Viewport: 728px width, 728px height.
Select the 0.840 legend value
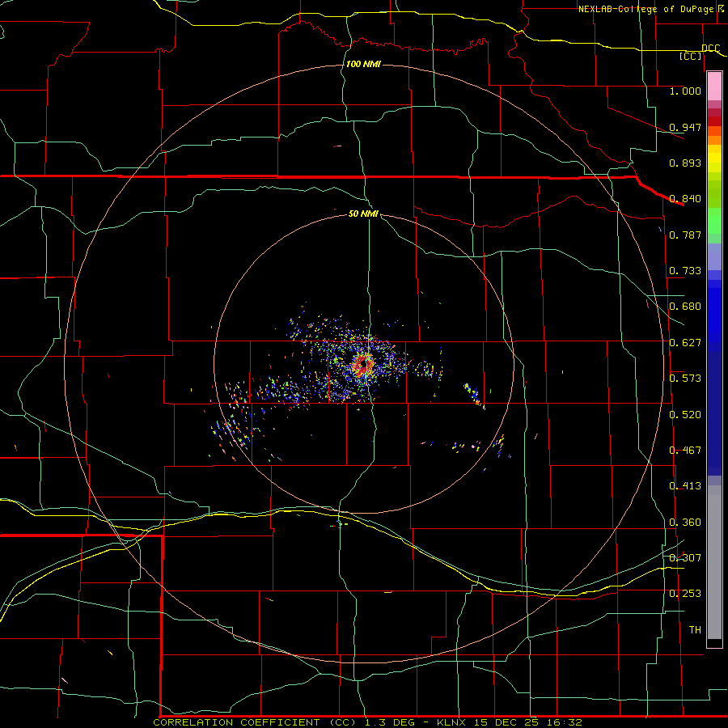[685, 199]
